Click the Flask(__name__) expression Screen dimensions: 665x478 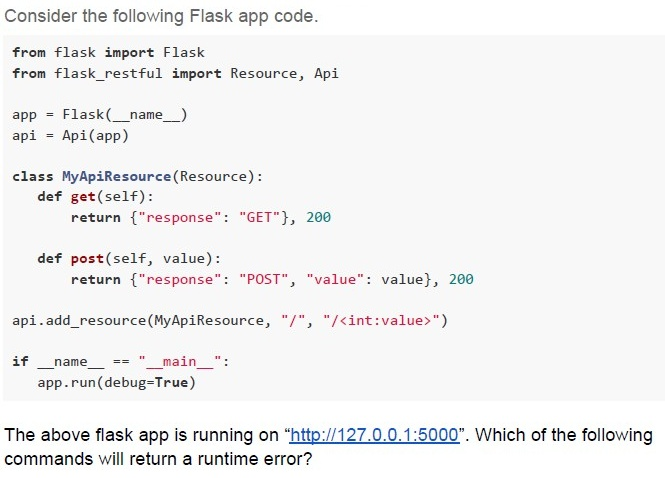pyautogui.click(x=125, y=115)
